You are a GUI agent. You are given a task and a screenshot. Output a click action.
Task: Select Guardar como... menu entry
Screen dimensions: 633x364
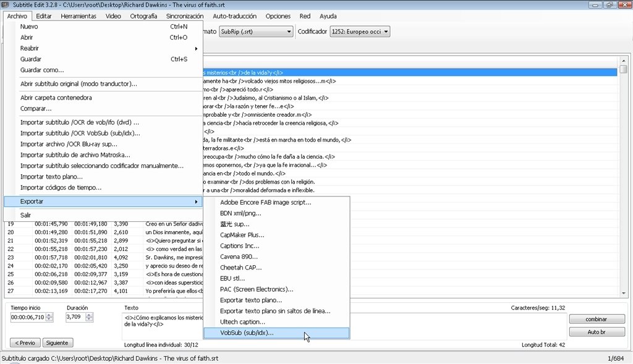103,70
